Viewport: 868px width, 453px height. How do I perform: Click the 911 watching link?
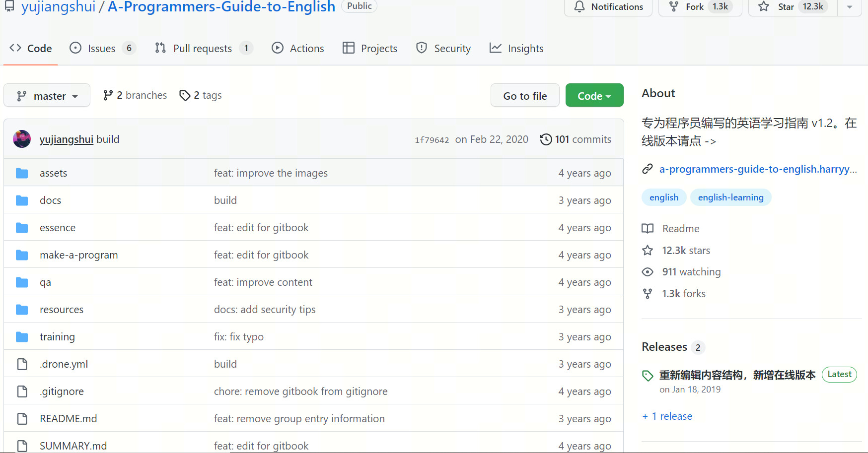click(x=692, y=272)
